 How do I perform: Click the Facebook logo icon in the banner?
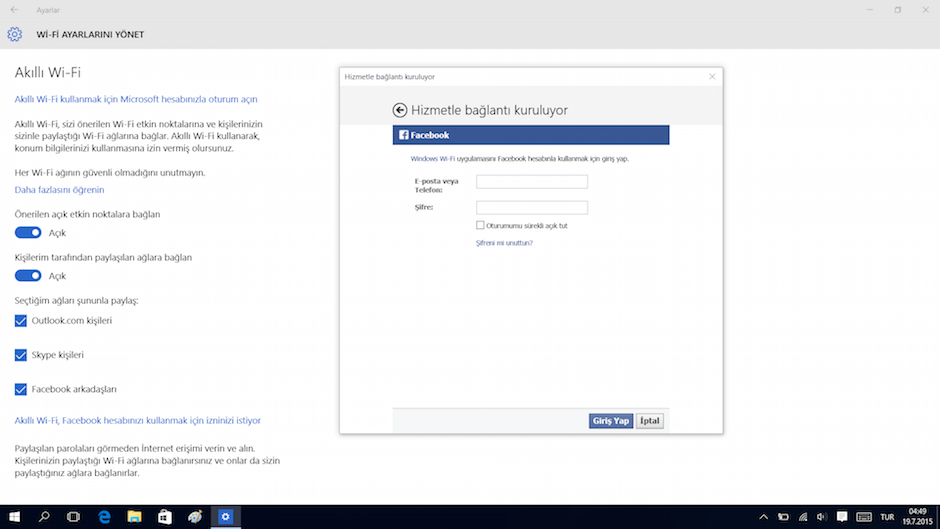click(x=404, y=135)
